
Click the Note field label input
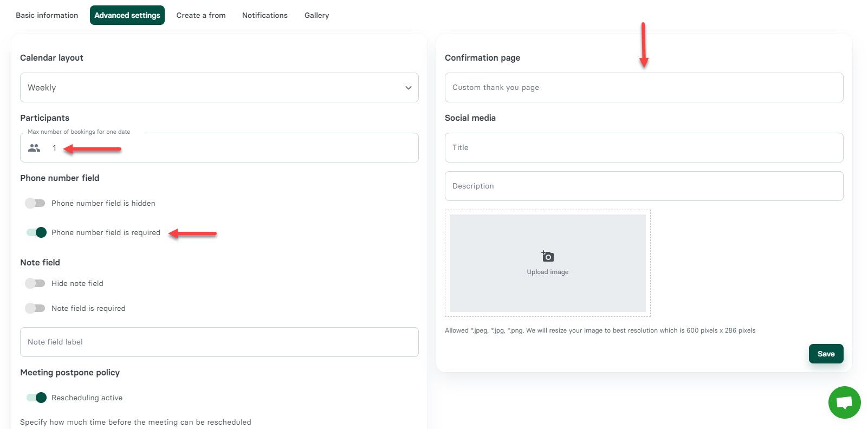click(x=219, y=342)
